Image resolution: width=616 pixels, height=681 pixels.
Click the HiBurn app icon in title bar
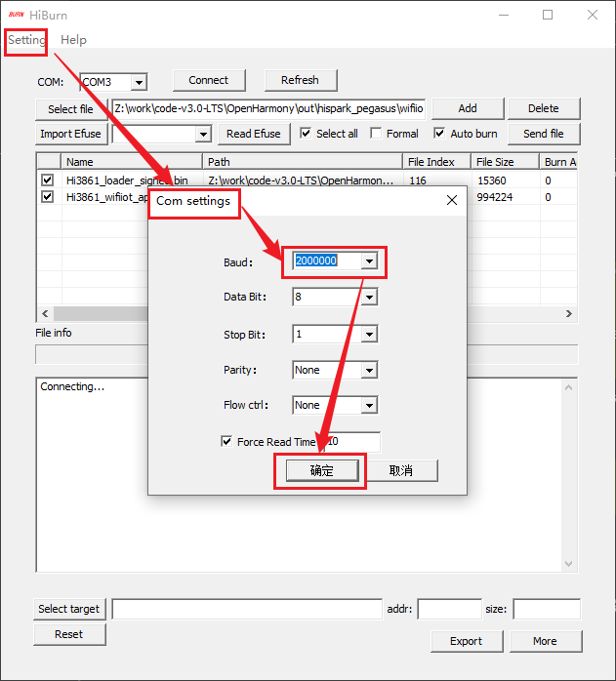point(16,15)
